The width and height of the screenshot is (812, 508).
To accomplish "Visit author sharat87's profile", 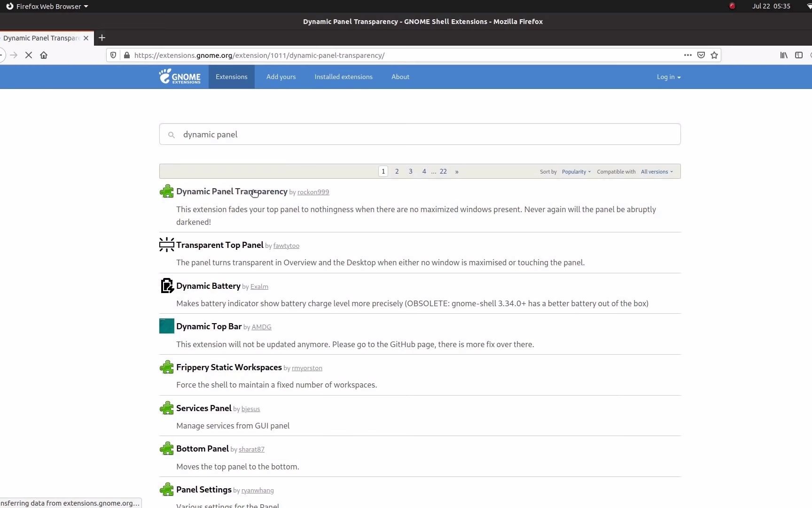I will (251, 449).
